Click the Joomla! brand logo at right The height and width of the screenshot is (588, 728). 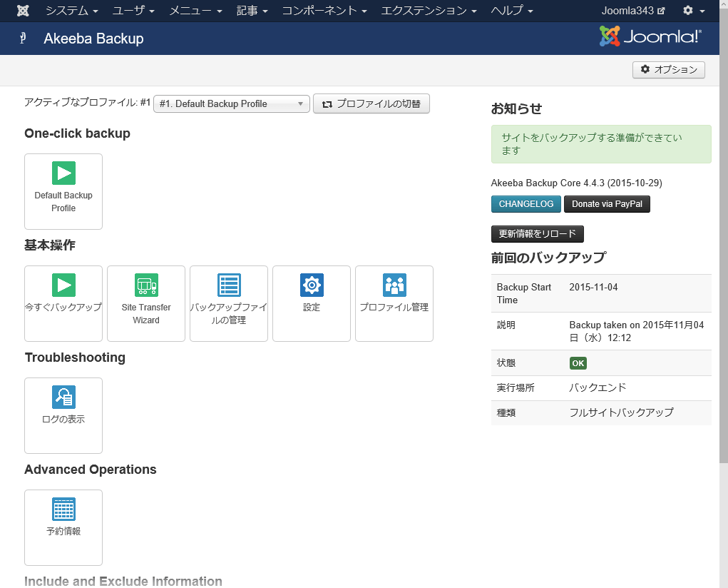click(650, 36)
